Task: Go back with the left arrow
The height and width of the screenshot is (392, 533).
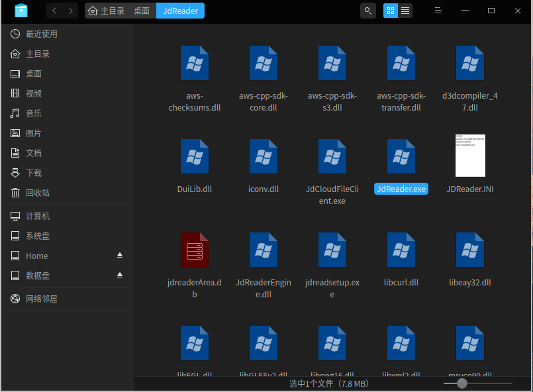Action: 54,11
